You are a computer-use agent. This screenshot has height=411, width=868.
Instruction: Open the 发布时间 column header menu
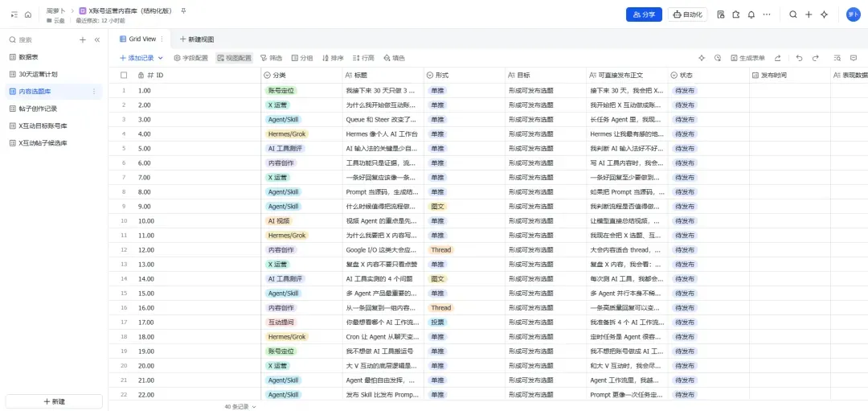[x=790, y=75]
